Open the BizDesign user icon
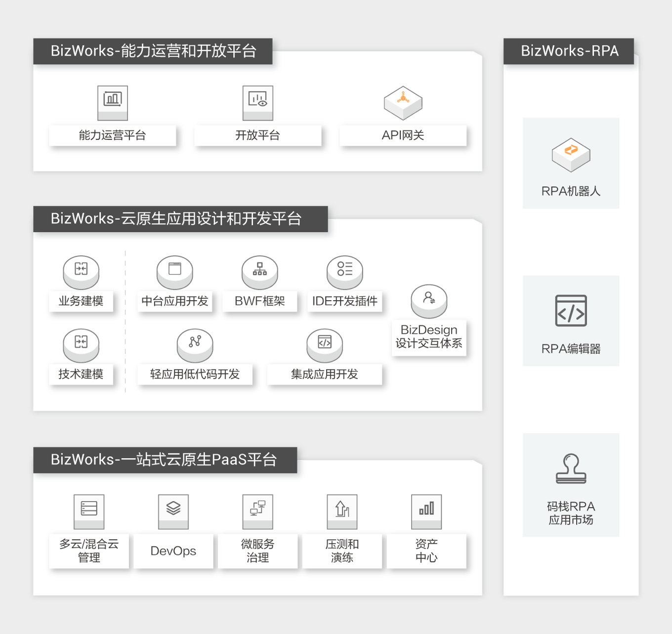Image resolution: width=672 pixels, height=634 pixels. point(429,301)
